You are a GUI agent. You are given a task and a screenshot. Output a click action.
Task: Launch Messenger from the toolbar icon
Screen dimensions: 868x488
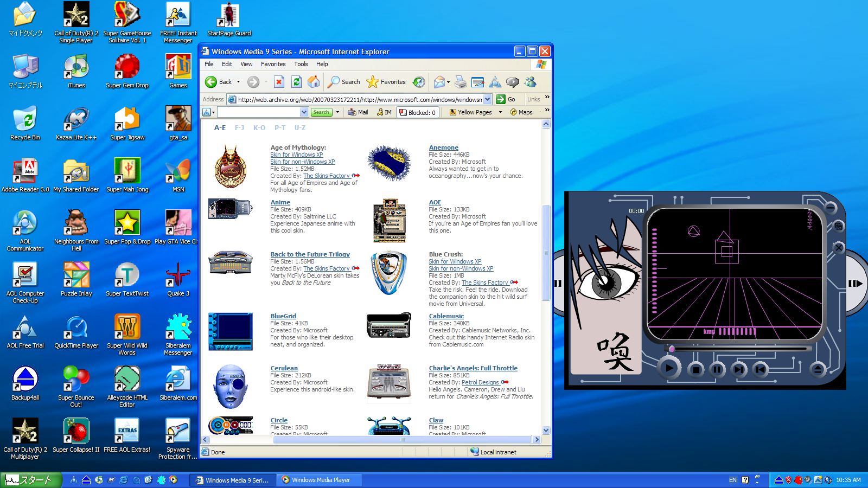pos(531,82)
